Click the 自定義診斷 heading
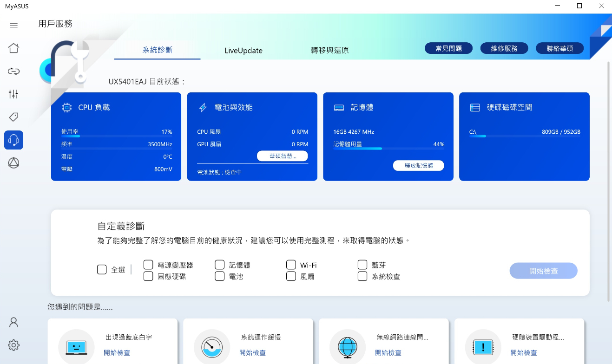 point(121,226)
